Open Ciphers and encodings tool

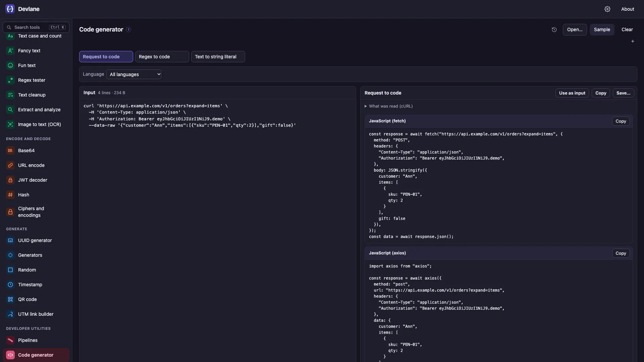click(x=36, y=212)
